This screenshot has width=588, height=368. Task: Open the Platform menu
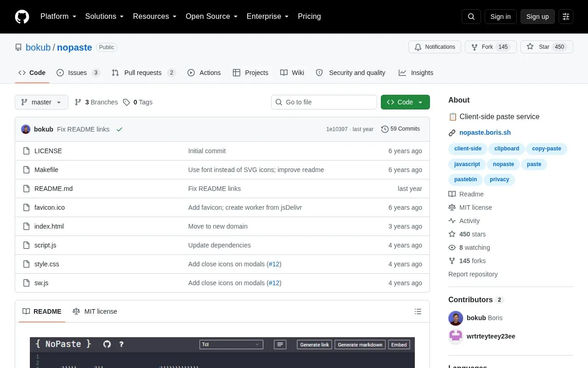coord(58,17)
